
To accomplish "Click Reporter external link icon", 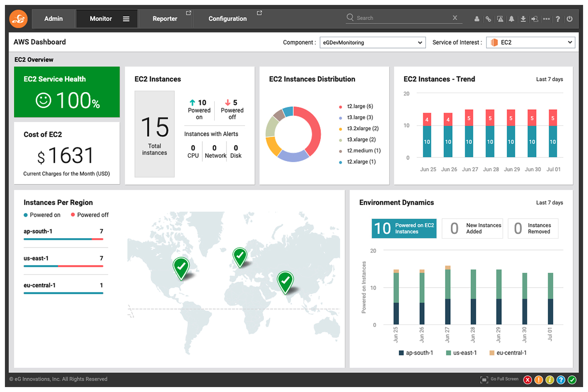I will [x=188, y=13].
